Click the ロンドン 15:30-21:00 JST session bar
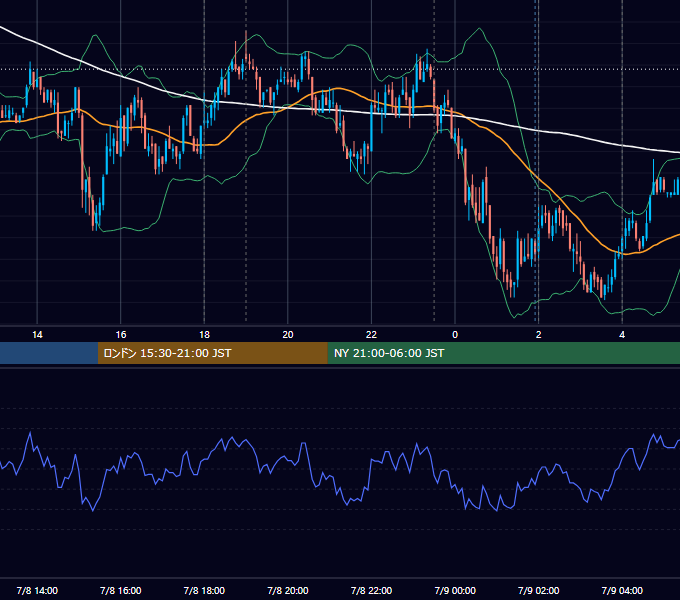This screenshot has width=680, height=600. pos(212,353)
